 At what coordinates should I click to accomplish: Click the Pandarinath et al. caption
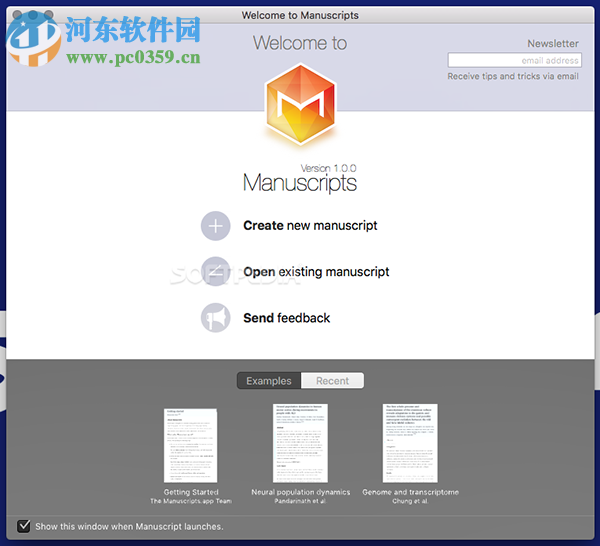300,501
